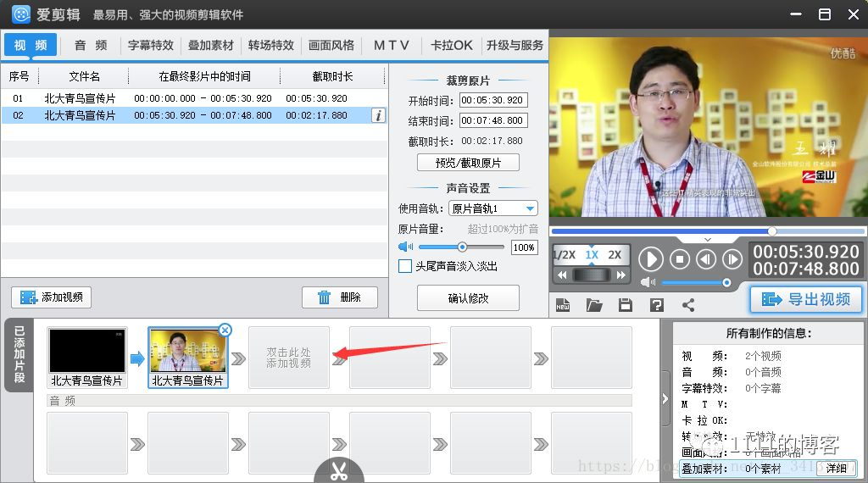This screenshot has width=868, height=483.
Task: Click the play button
Action: point(651,259)
